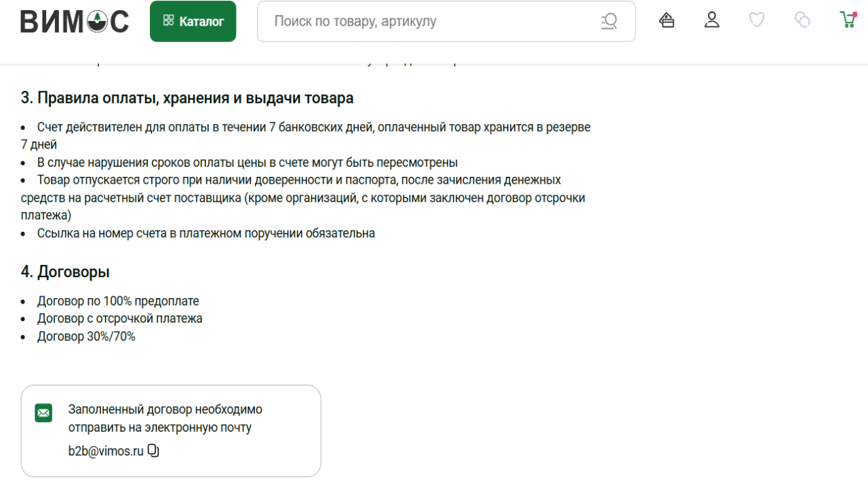The image size is (868, 488).
Task: Open the green shopping cart
Action: [847, 20]
